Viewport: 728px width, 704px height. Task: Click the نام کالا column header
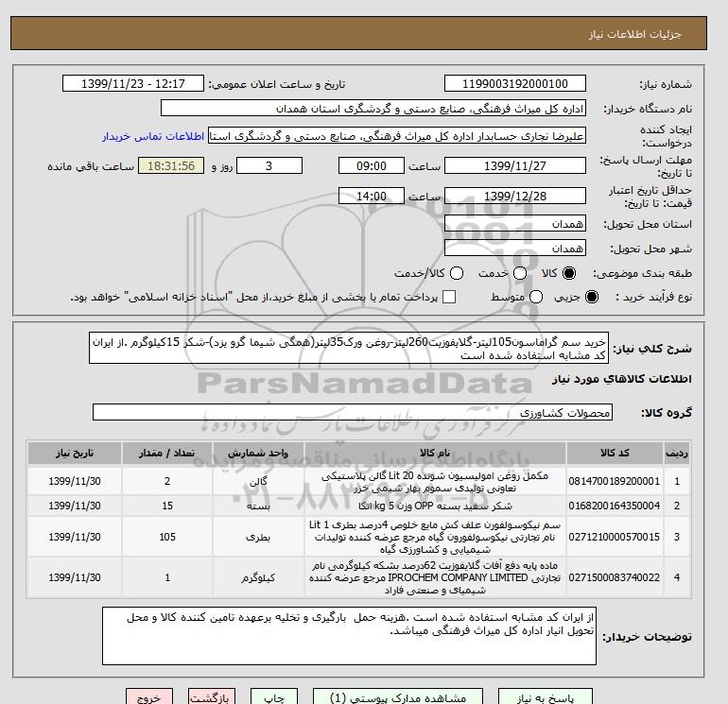click(x=435, y=453)
